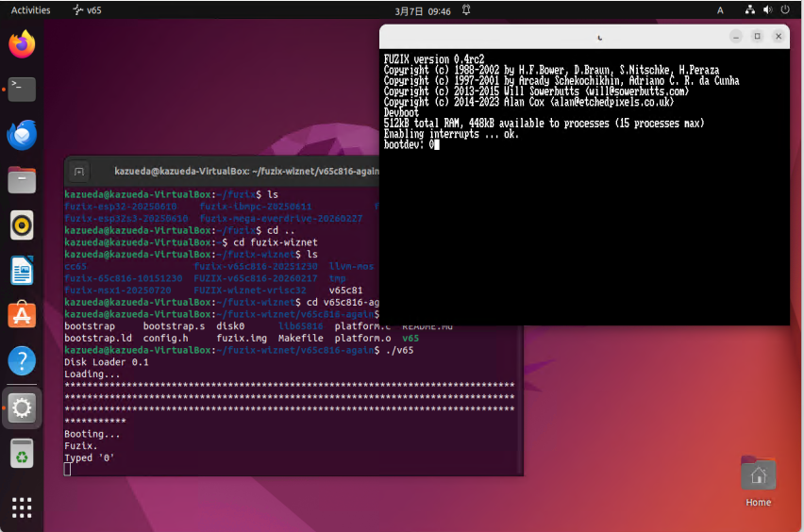Launch Rhythmbox music player from the dock
Viewport: 804px width, 532px height.
pyautogui.click(x=22, y=225)
